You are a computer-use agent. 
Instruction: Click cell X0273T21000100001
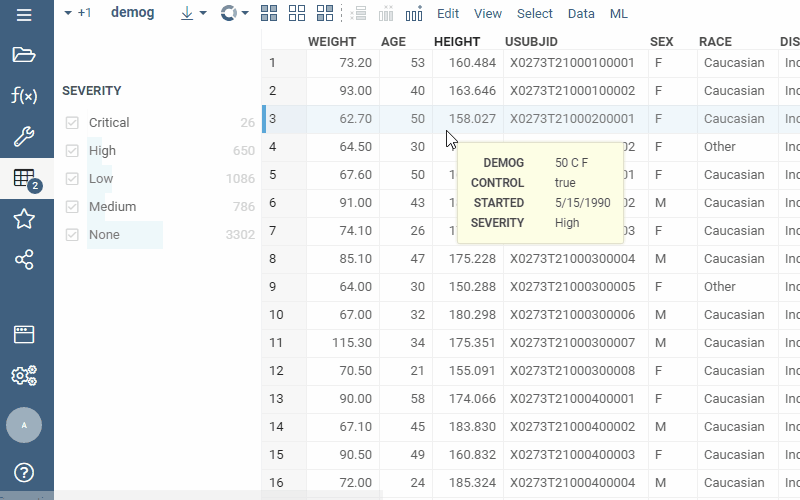(576, 63)
